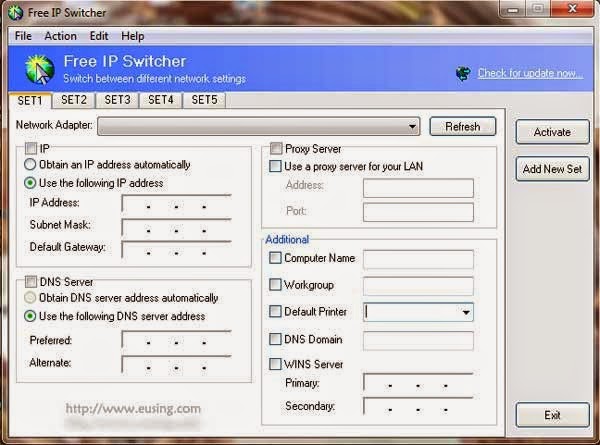Screen dimensions: 600x445
Task: Close the Free IP Switcher window
Action: [x=572, y=9]
